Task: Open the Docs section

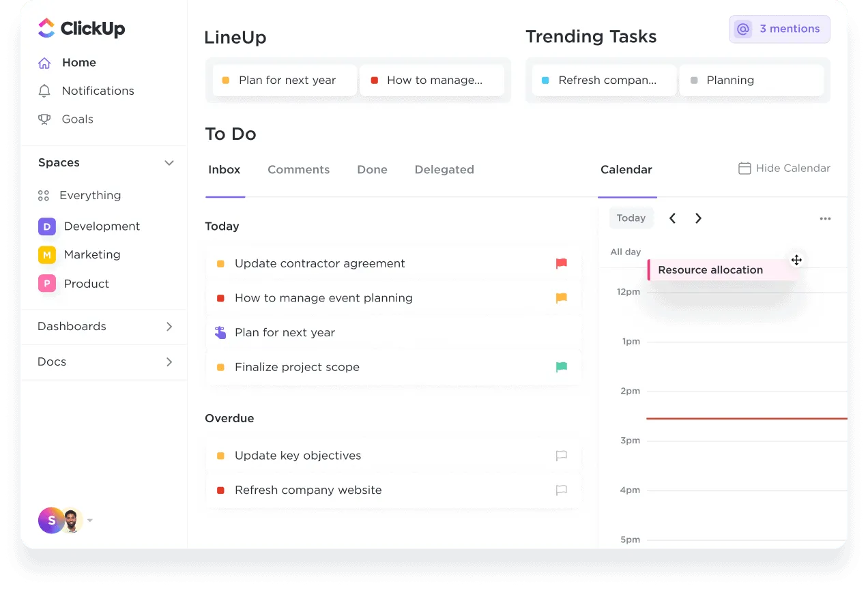Action: point(52,362)
